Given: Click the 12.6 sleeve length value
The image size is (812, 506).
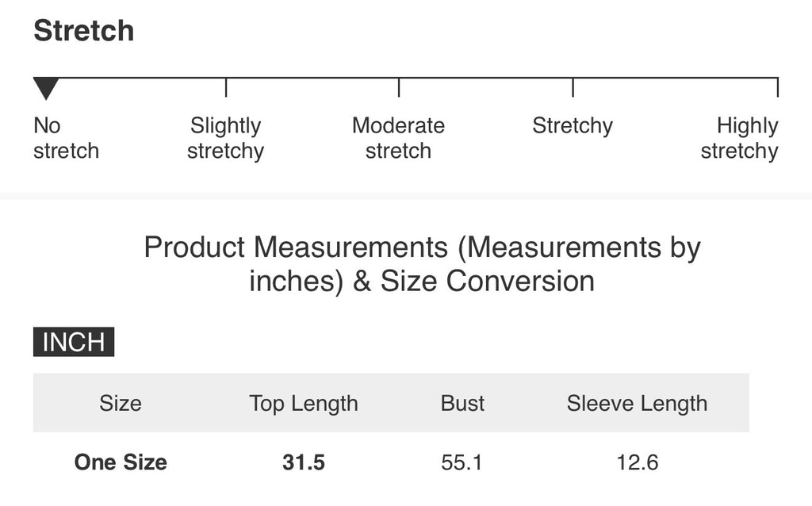Looking at the screenshot, I should click(x=637, y=462).
